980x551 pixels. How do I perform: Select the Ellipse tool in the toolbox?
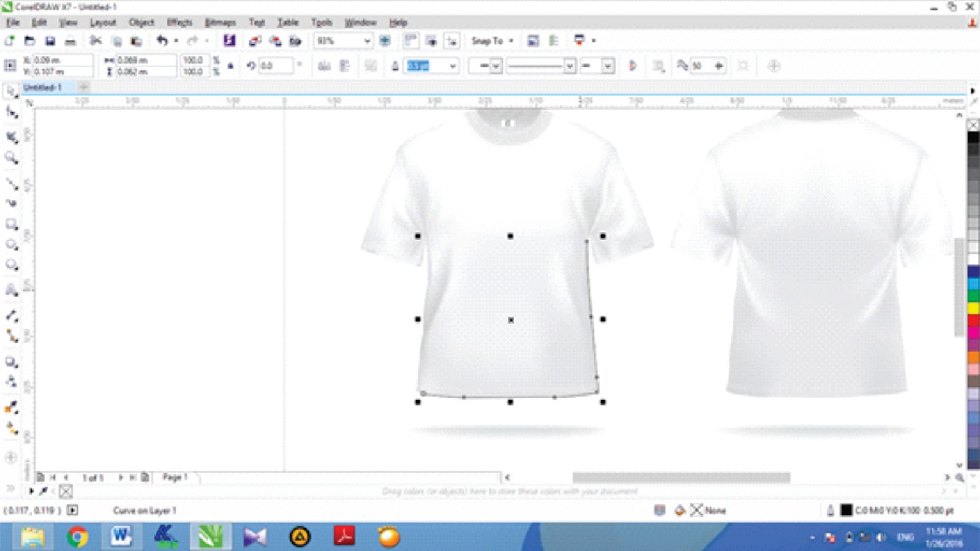tap(11, 245)
